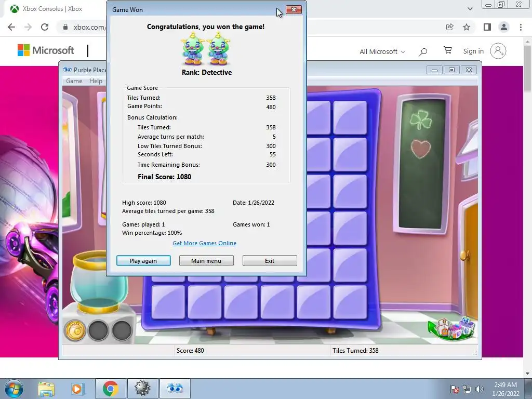Screen dimensions: 532x399
Task: Switch to Purble Place taskbar icon
Action: [x=175, y=389]
